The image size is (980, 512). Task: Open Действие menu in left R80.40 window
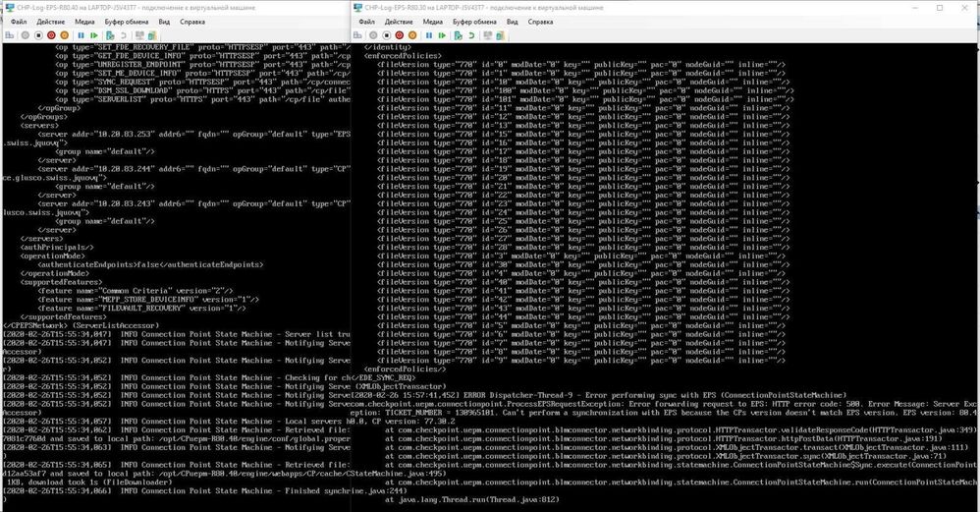[x=49, y=20]
